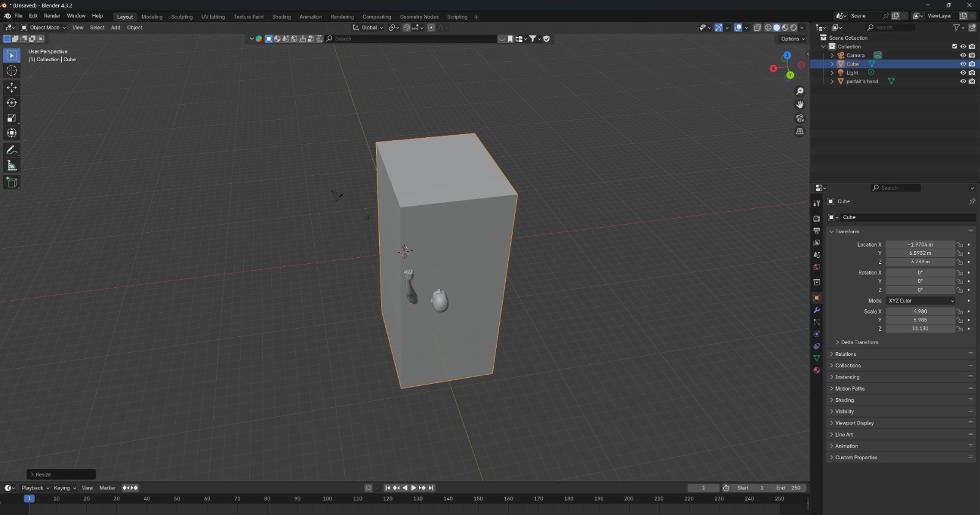Click the Options button in viewport header
The height and width of the screenshot is (515, 980).
click(793, 39)
